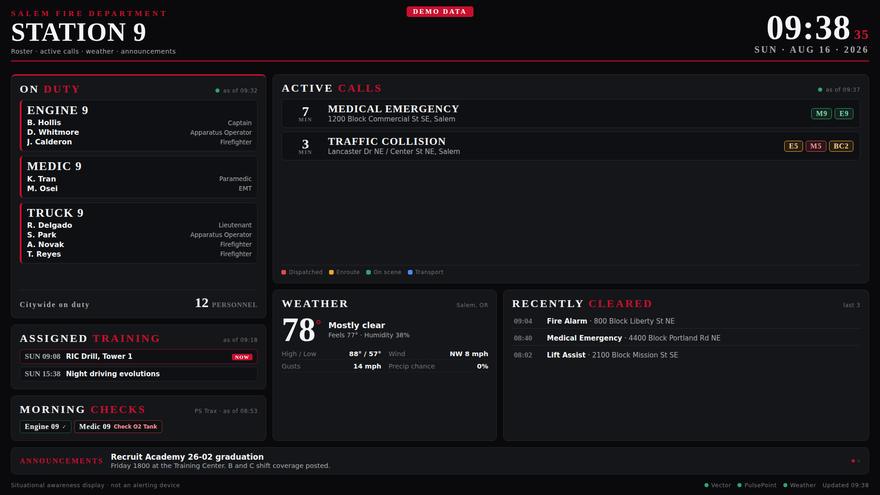This screenshot has height=495, width=880.
Task: Click the Vector feed status dot
Action: tap(706, 485)
